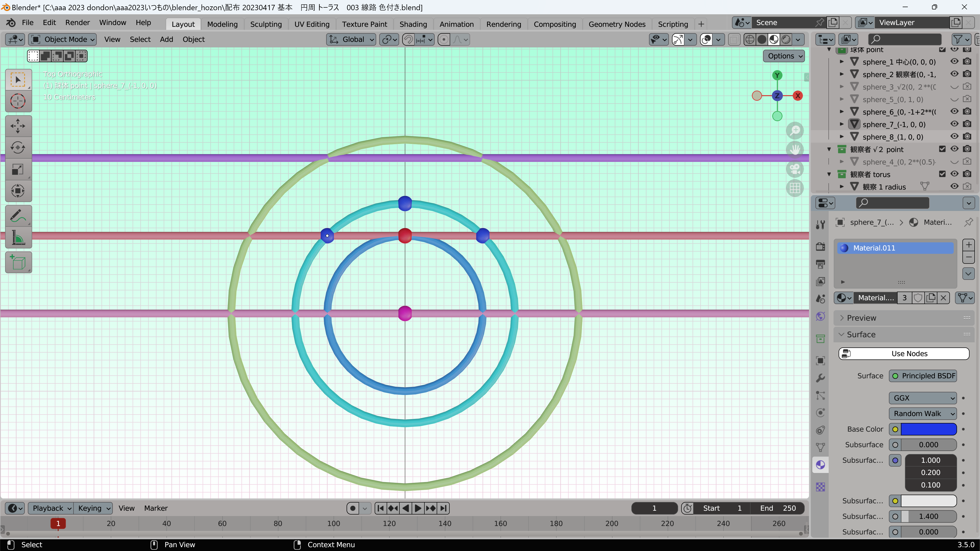The height and width of the screenshot is (551, 980).
Task: Switch to the Shading workspace tab
Action: [x=413, y=24]
